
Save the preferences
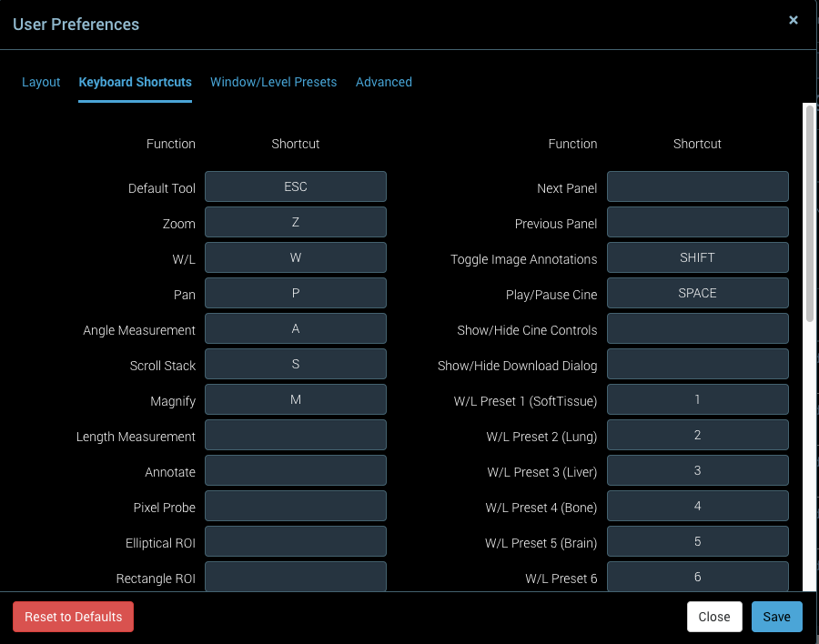(777, 617)
